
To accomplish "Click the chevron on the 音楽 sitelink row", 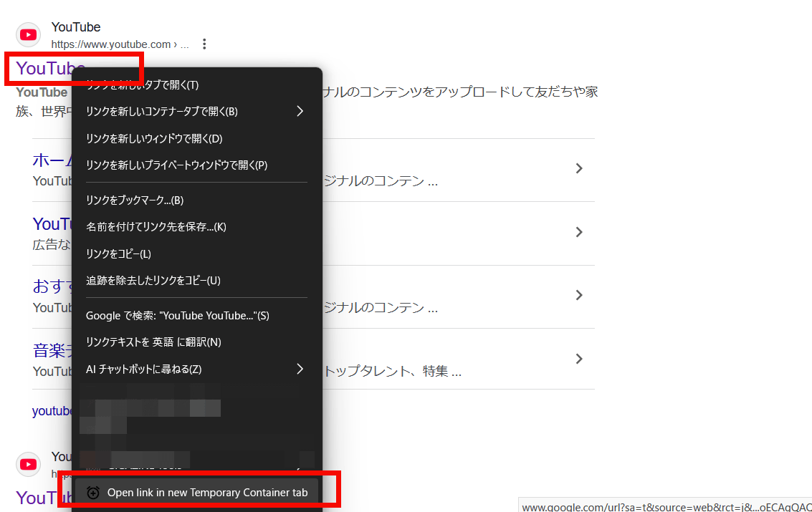I will 579,358.
